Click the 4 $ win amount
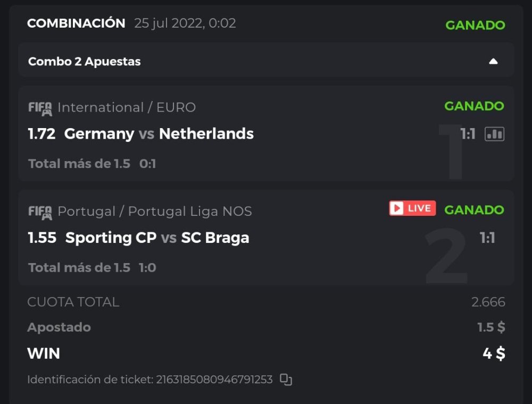The width and height of the screenshot is (532, 404). tap(494, 353)
